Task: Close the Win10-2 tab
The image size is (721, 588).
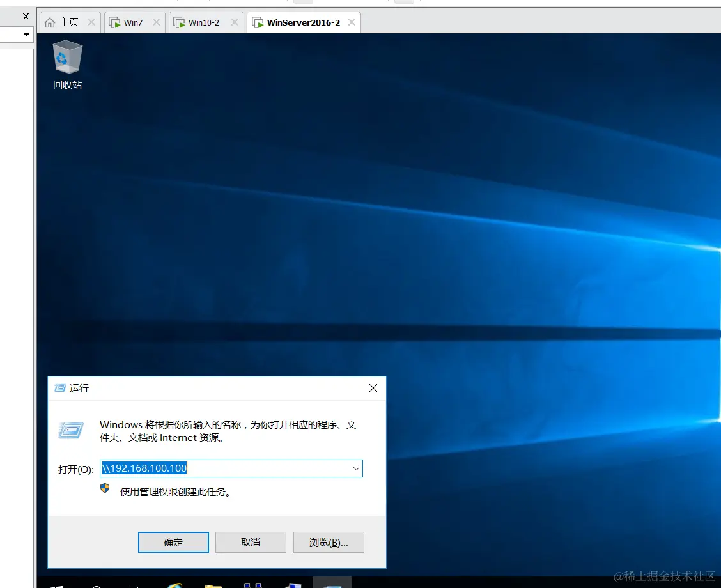Action: [235, 22]
